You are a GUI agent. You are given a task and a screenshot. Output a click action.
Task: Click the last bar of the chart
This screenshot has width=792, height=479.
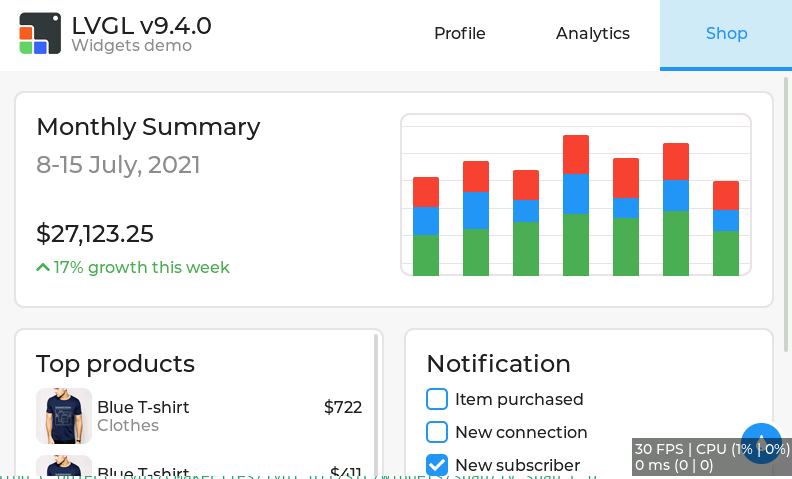coord(726,228)
